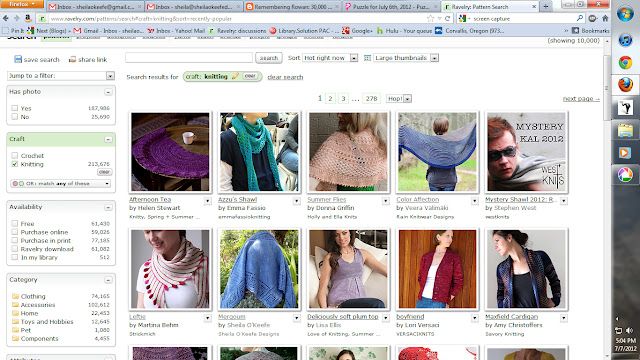Collapse the Craft filter panel
The image size is (640, 360).
point(108,140)
